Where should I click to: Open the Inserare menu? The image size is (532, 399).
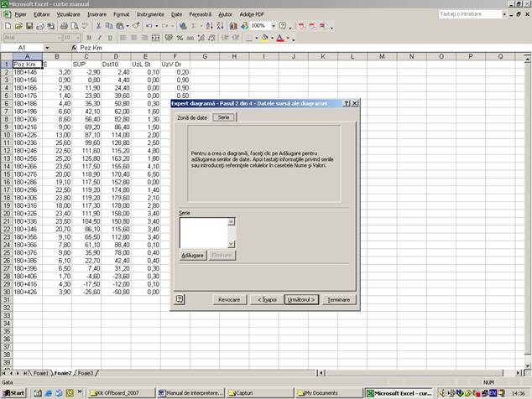click(96, 14)
